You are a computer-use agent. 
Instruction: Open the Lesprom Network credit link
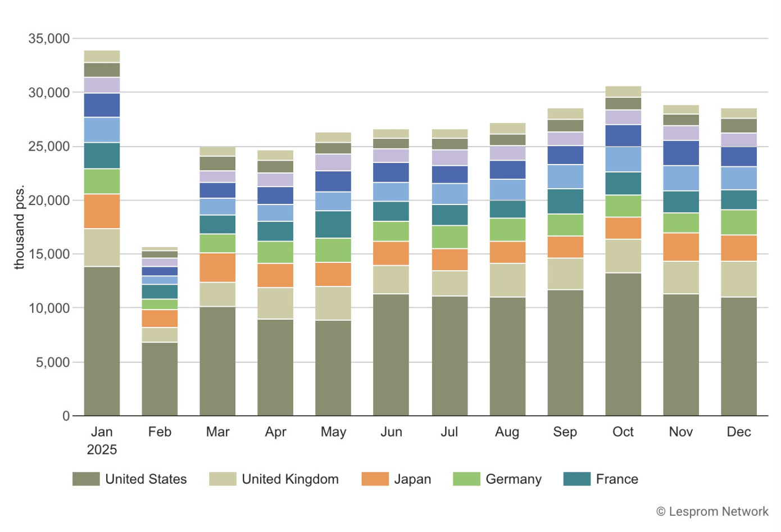(712, 511)
